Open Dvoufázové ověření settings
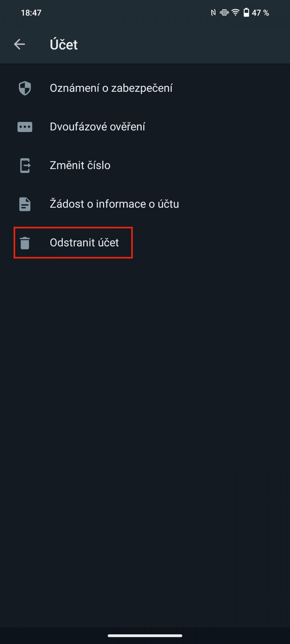The height and width of the screenshot is (644, 290). (x=145, y=127)
